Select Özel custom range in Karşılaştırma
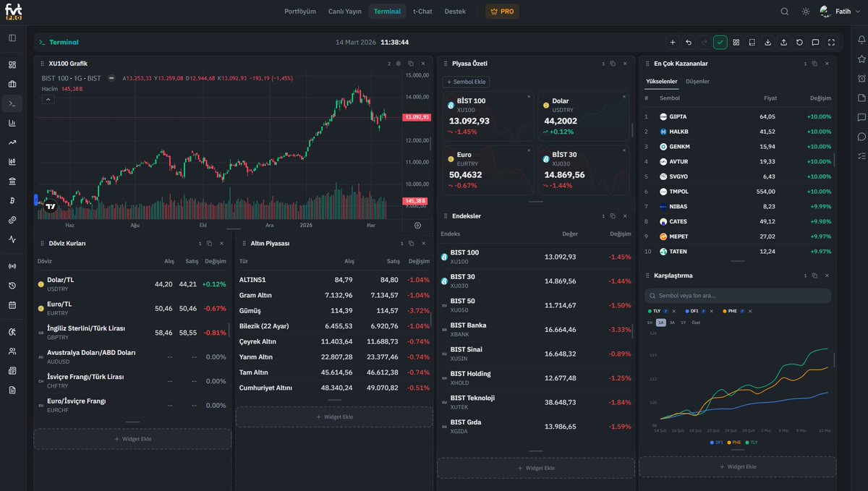The width and height of the screenshot is (868, 491). pyautogui.click(x=696, y=323)
